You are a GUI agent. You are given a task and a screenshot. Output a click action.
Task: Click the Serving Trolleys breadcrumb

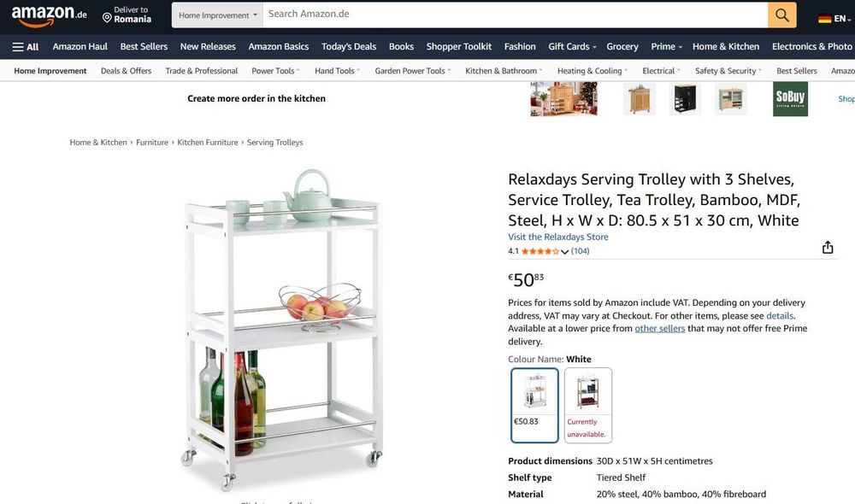tap(274, 142)
